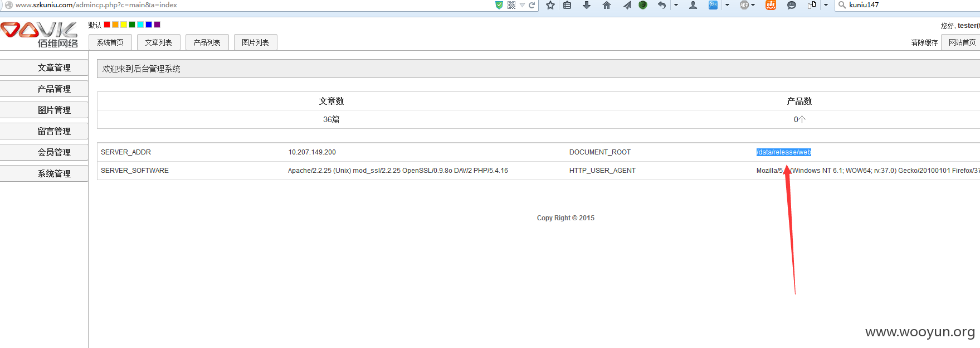
Task: Click the paper plane send icon
Action: click(627, 5)
